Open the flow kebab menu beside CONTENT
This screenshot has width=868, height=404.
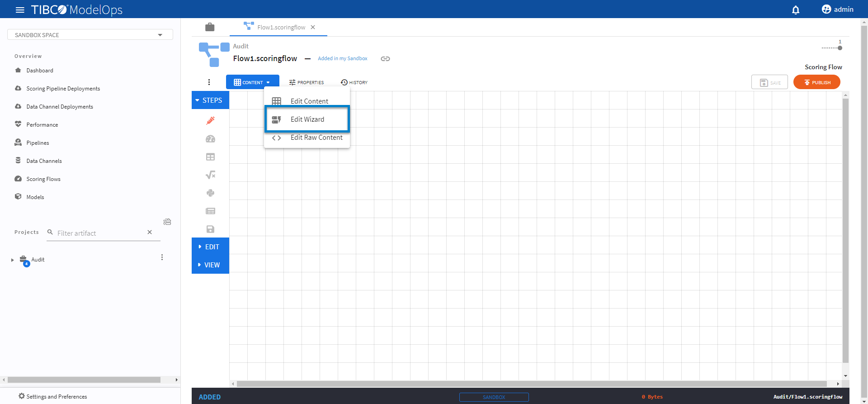tap(209, 82)
